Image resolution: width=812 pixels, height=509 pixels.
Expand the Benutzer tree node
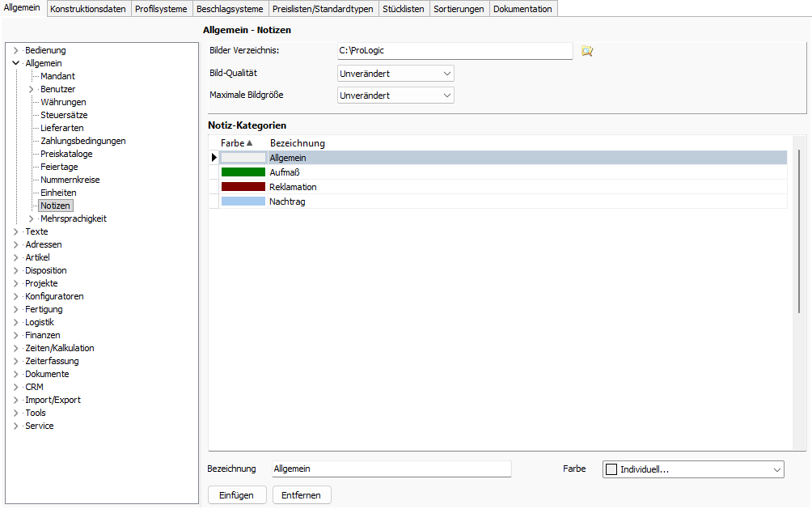point(32,89)
